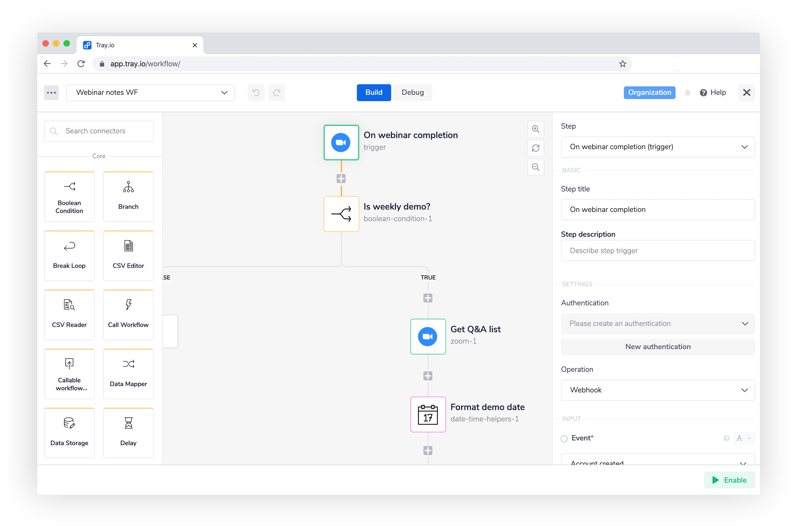Image resolution: width=798 pixels, height=532 pixels.
Task: Select the Debug tab
Action: [413, 92]
